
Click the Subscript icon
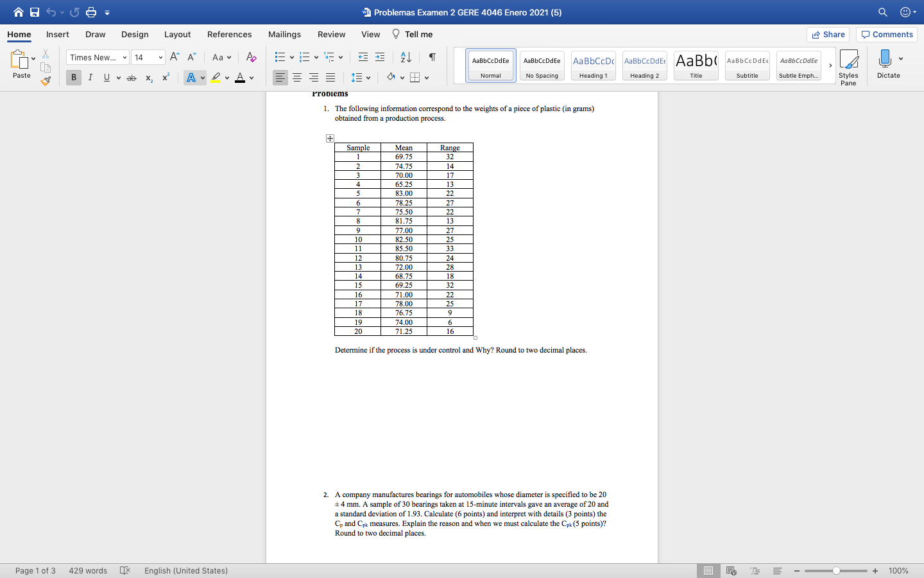coord(148,77)
